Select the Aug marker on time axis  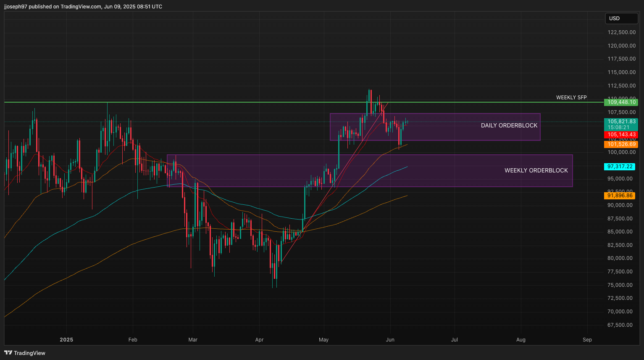(520, 340)
